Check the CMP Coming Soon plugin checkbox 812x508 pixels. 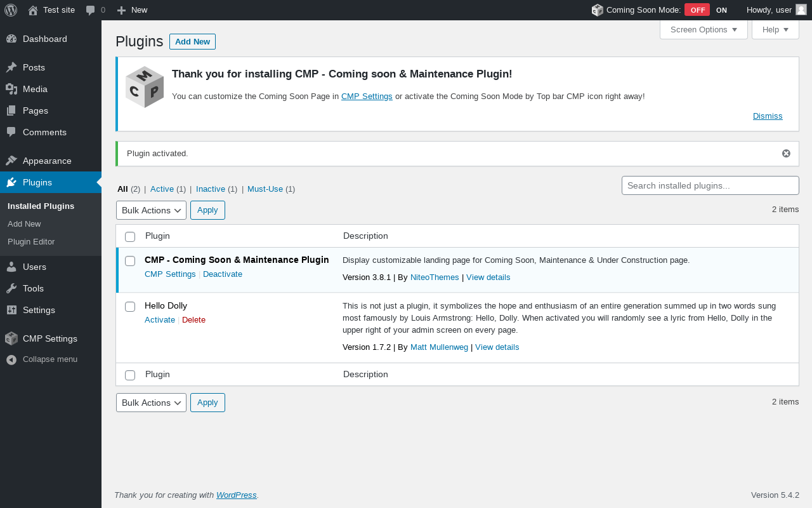point(130,261)
